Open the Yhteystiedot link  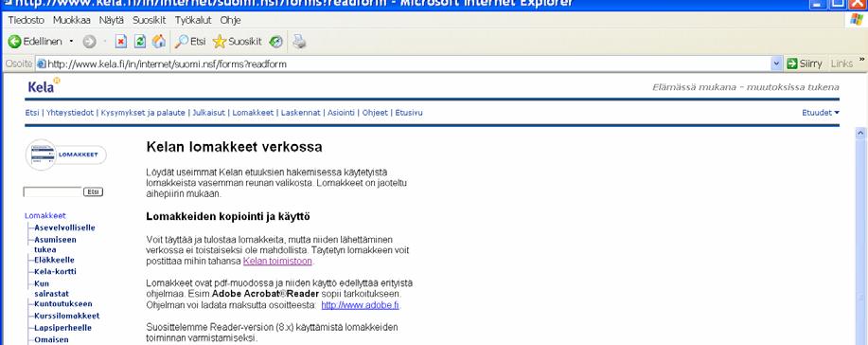coord(70,113)
